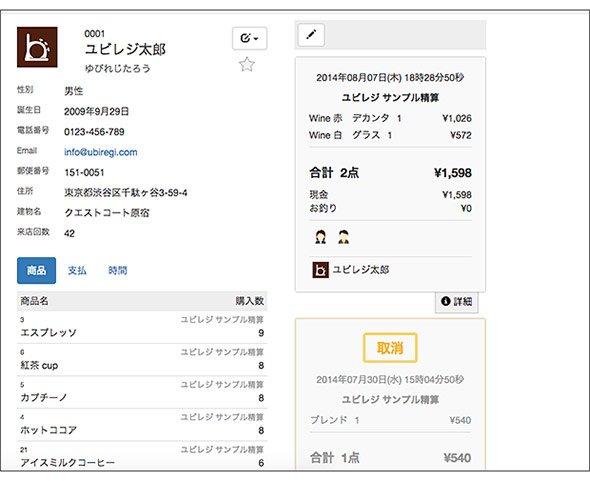
Task: Select the アイスミルクコーヒー product row
Action: click(x=142, y=456)
